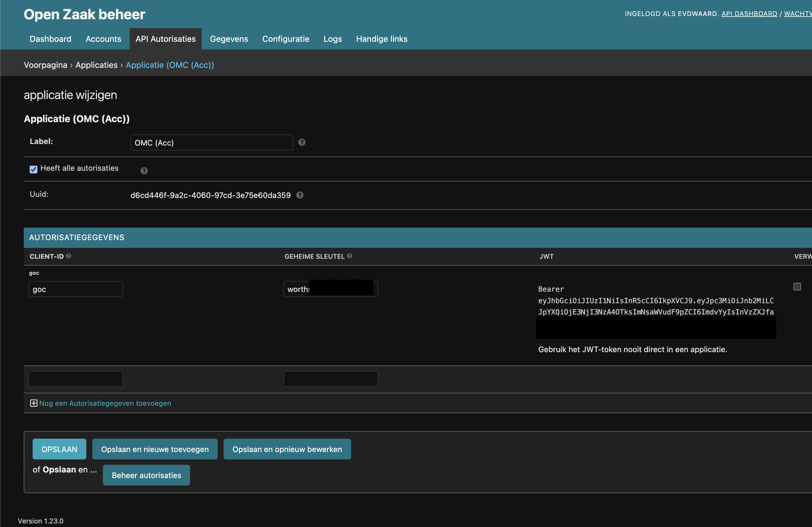
Task: Select the API Autorisaties tab
Action: [165, 39]
